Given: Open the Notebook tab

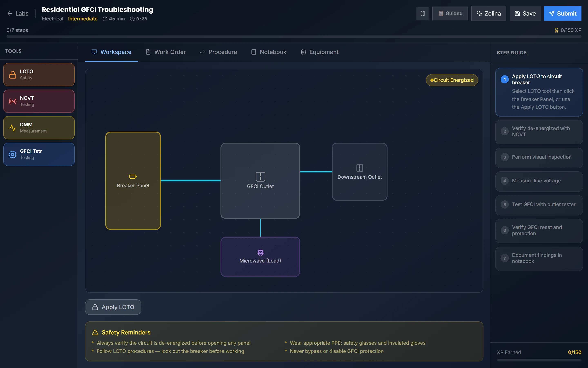Looking at the screenshot, I should [x=268, y=52].
